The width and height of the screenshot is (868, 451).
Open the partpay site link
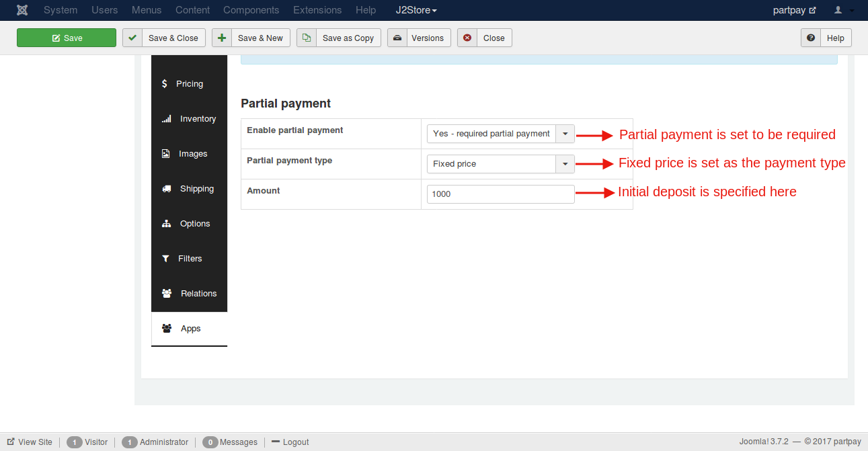pos(794,10)
